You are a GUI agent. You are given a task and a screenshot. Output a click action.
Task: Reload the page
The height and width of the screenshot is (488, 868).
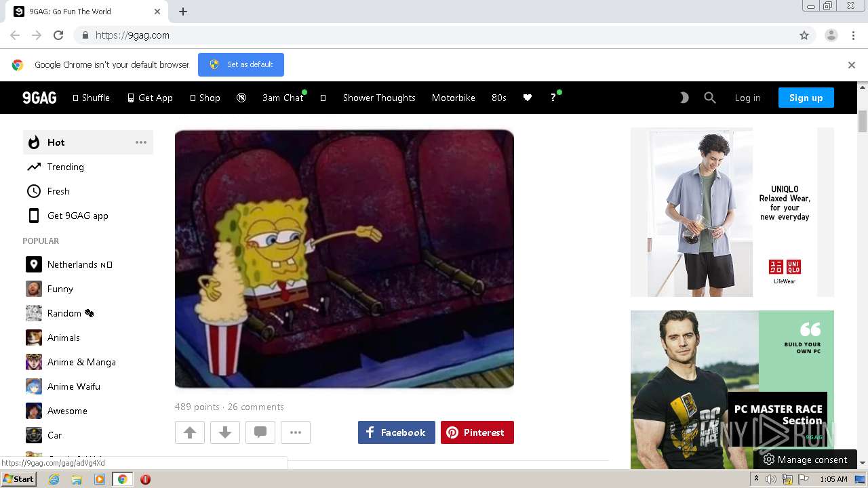coord(58,35)
